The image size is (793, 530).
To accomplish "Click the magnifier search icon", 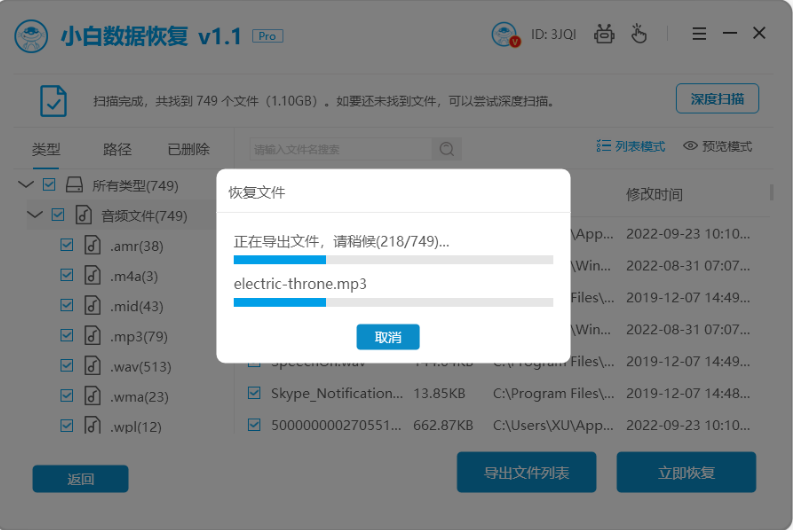I will (x=446, y=149).
